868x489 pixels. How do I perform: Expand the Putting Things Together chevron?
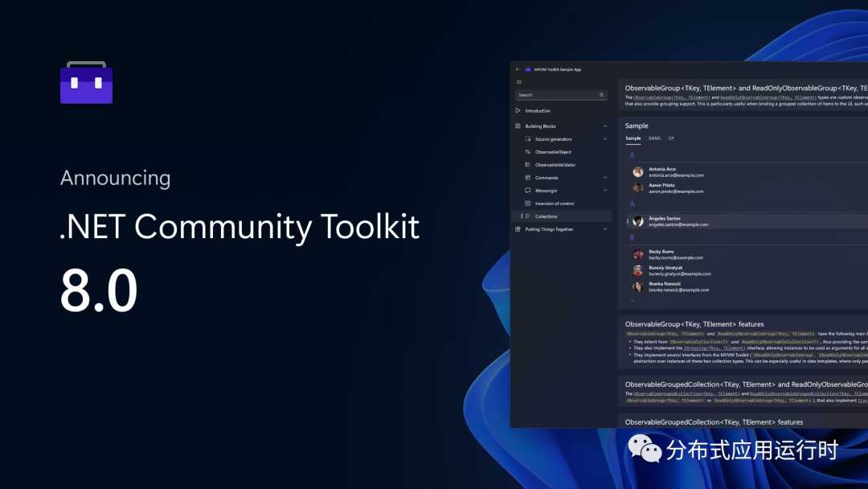(605, 229)
